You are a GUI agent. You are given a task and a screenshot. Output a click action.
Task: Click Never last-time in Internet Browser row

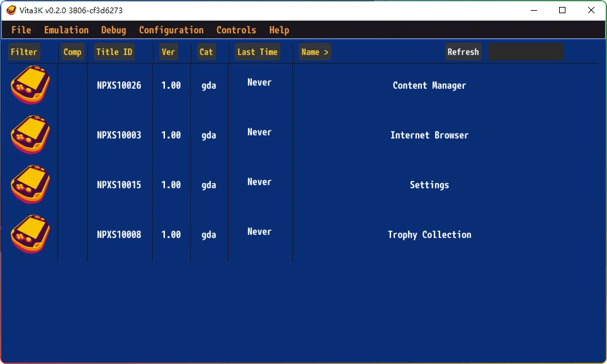pos(259,132)
